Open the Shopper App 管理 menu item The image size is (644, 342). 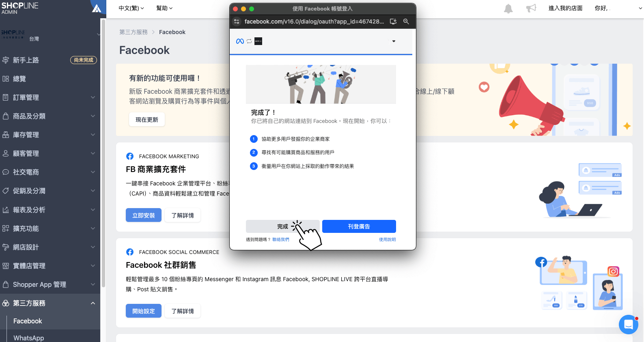click(50, 284)
